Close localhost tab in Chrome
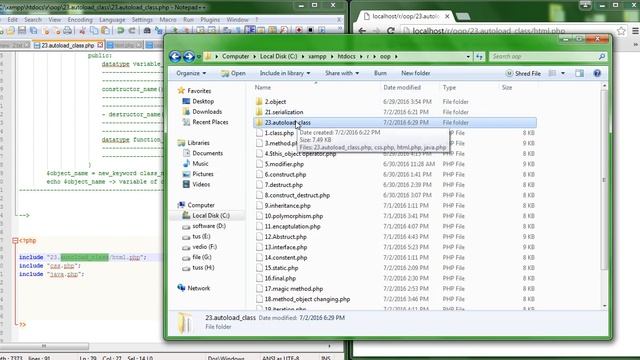Viewport: 640px width, 360px height. [447, 16]
